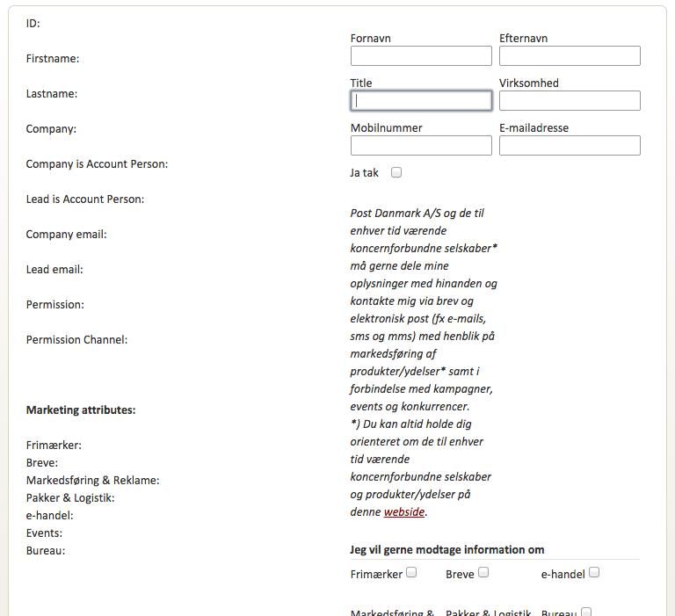Click the E-mailadresse text field

click(570, 146)
